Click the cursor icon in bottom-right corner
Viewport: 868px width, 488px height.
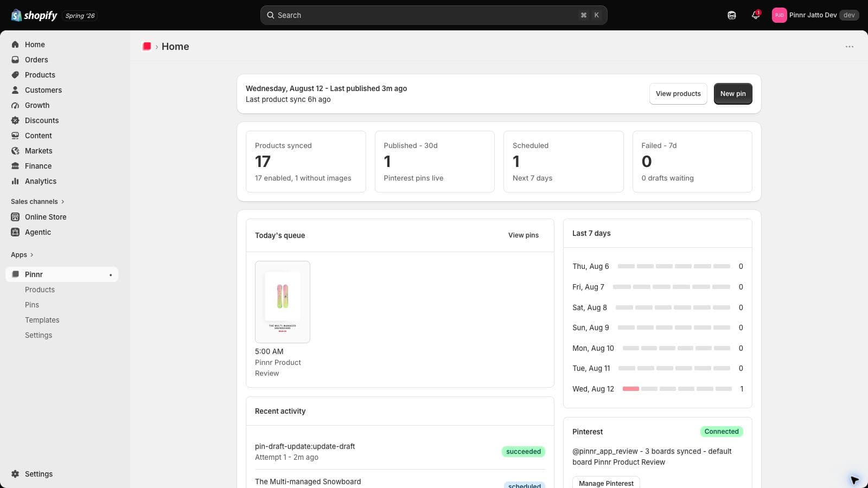tap(854, 480)
